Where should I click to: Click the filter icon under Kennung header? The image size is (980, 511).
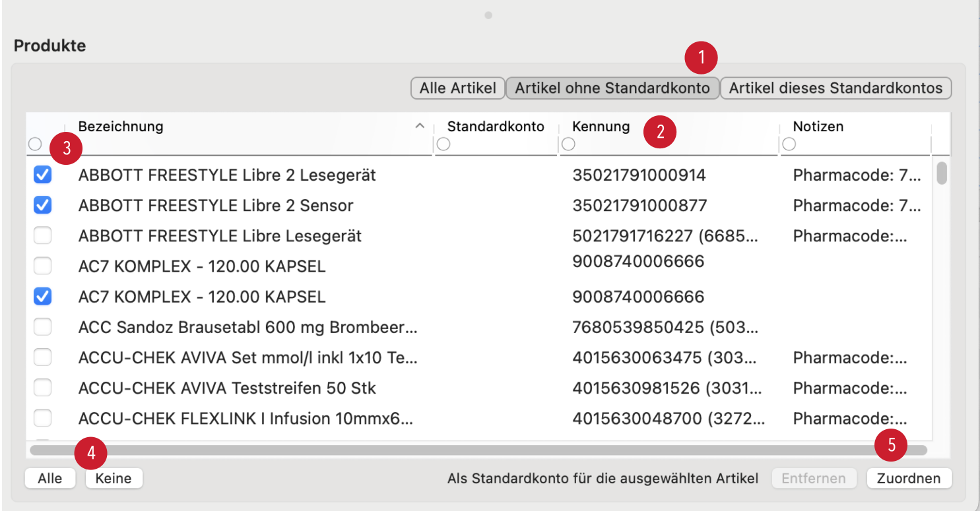click(568, 144)
